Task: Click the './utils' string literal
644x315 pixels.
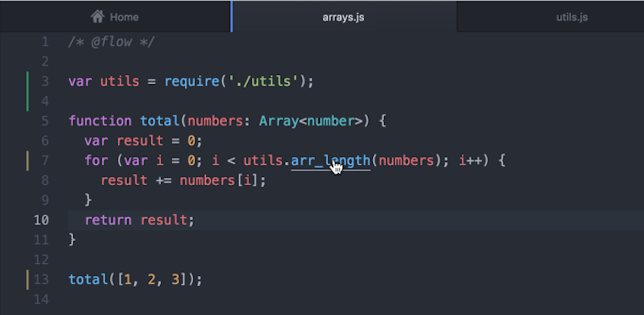Action: (263, 82)
